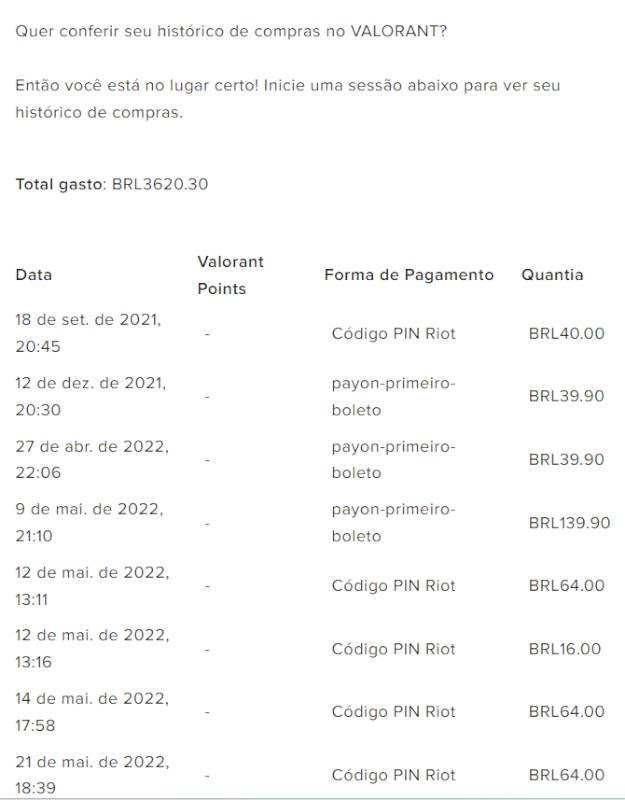This screenshot has height=800, width=625.
Task: Click the question about VALORANT purchase history
Action: (231, 32)
